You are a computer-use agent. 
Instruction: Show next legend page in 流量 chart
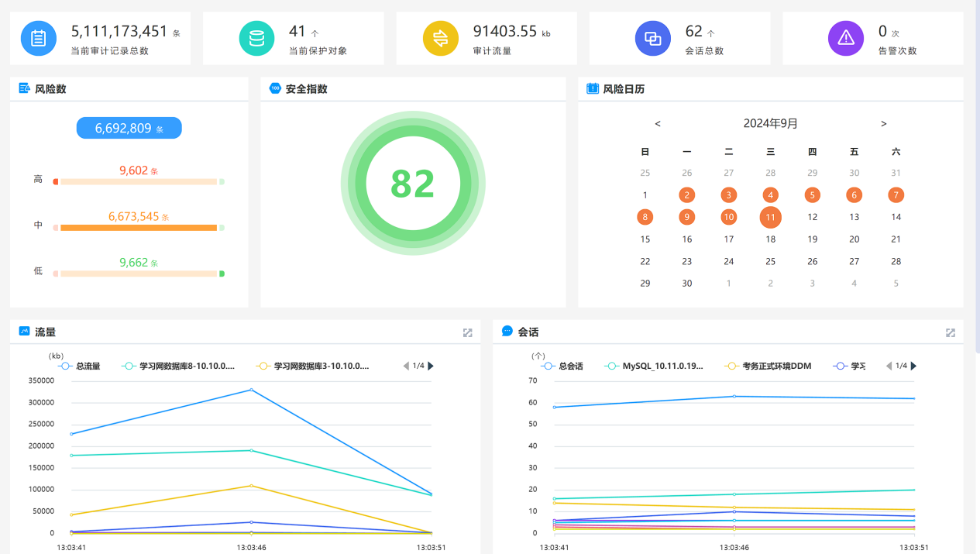[431, 366]
